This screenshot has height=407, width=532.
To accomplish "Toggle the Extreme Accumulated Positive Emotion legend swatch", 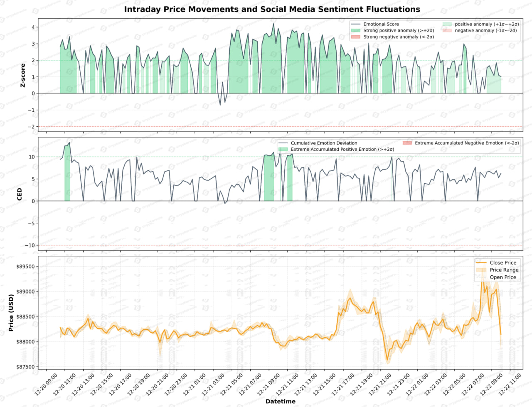I will click(x=283, y=149).
